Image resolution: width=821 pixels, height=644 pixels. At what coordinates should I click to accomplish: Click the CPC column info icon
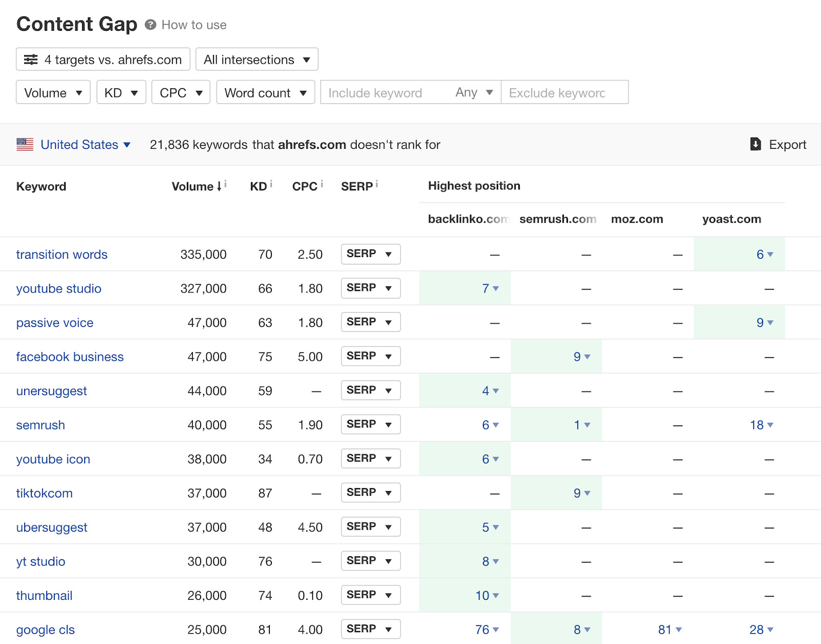pos(322,184)
